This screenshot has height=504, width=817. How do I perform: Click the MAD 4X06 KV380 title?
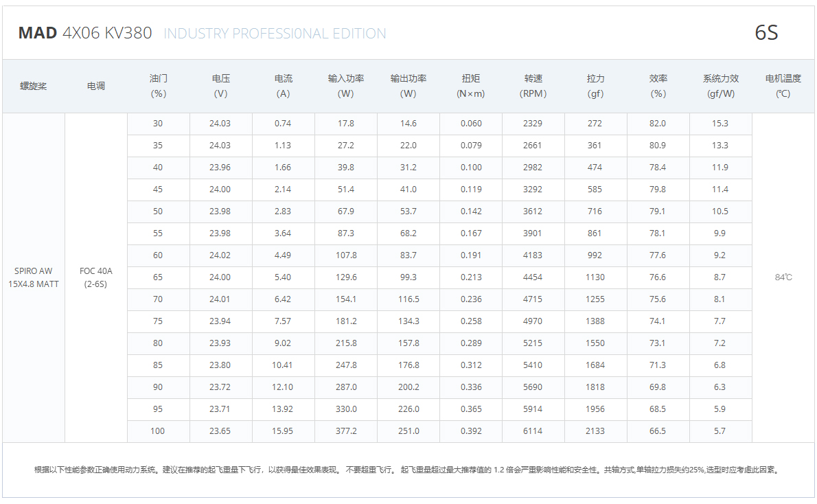[85, 33]
